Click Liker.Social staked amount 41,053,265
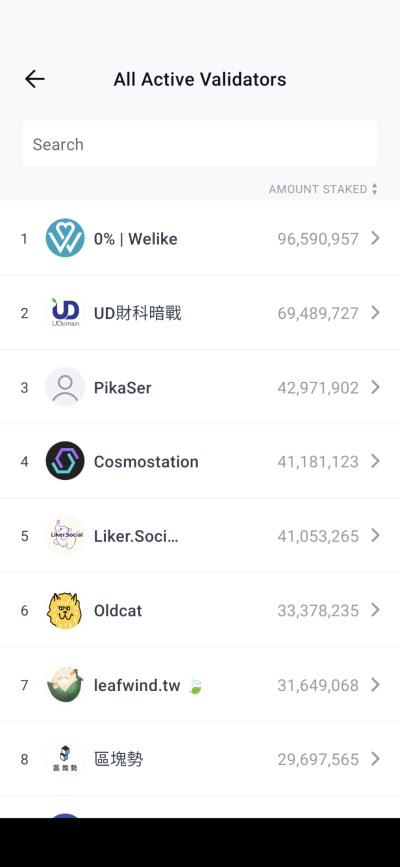 coord(318,536)
